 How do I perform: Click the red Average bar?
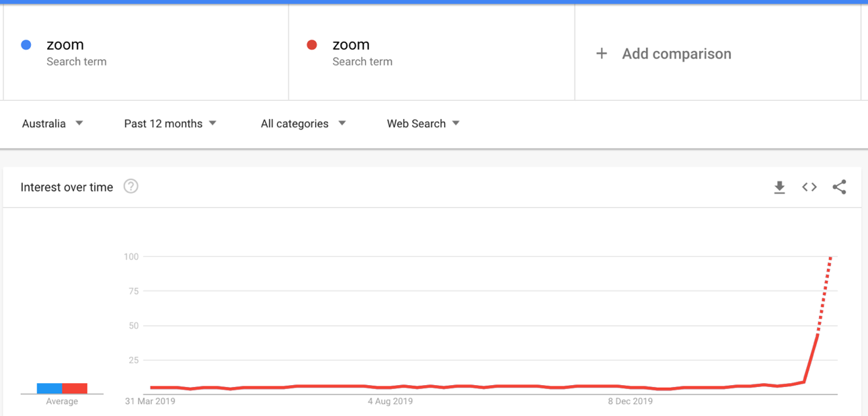pos(75,388)
